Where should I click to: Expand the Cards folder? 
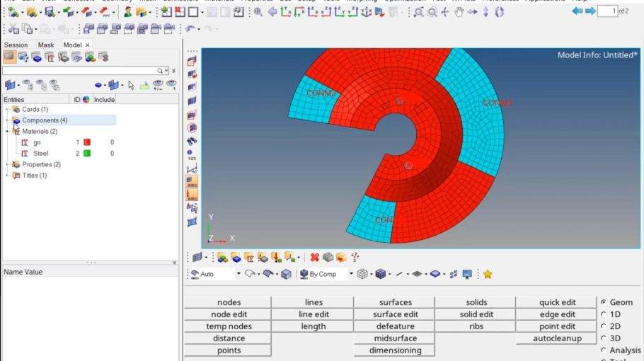click(x=7, y=109)
